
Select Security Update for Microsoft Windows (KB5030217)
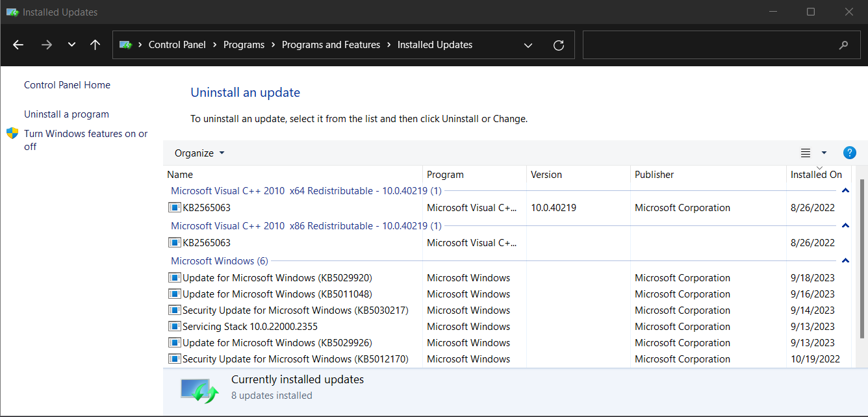(x=296, y=310)
